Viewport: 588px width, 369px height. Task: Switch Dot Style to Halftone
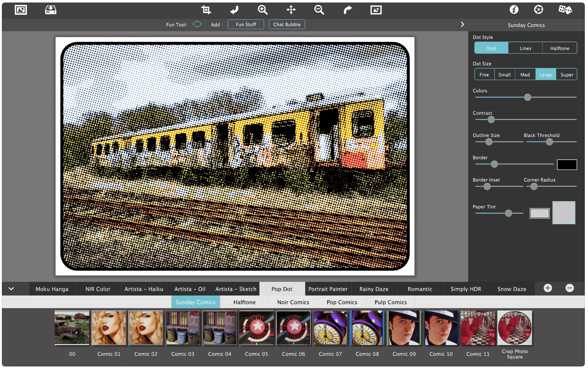tap(559, 48)
